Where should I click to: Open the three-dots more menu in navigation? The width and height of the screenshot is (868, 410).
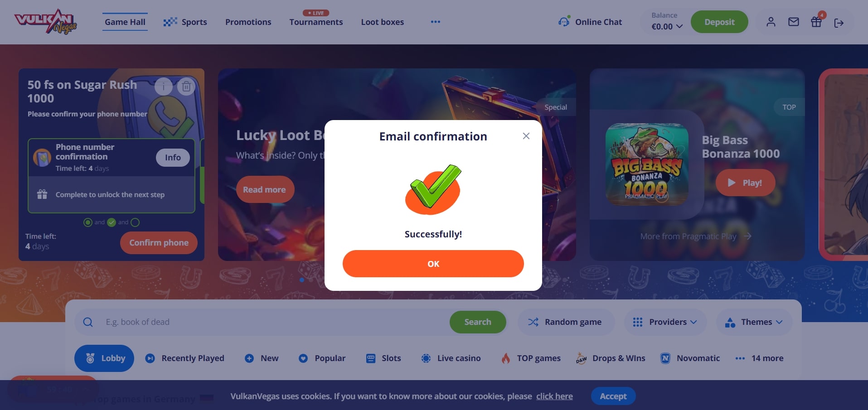[435, 22]
